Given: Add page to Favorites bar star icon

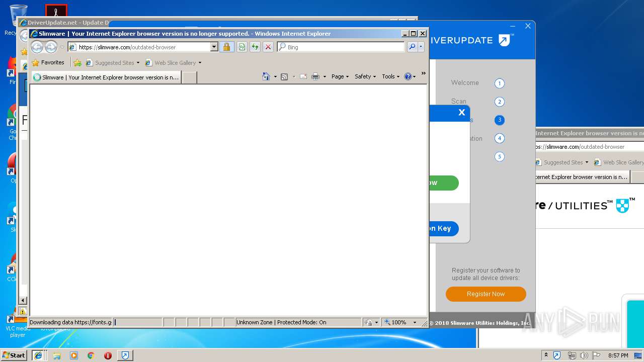Looking at the screenshot, I should pyautogui.click(x=77, y=63).
